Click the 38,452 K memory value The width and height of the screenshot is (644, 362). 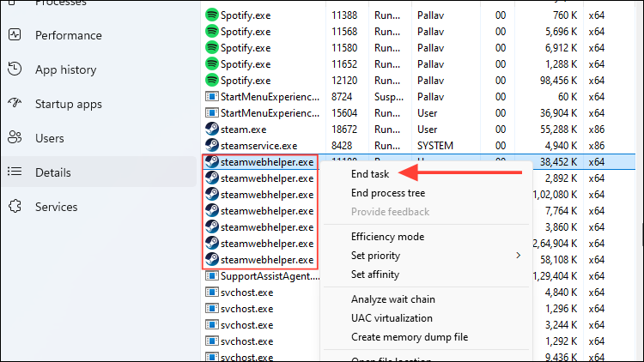tap(558, 162)
